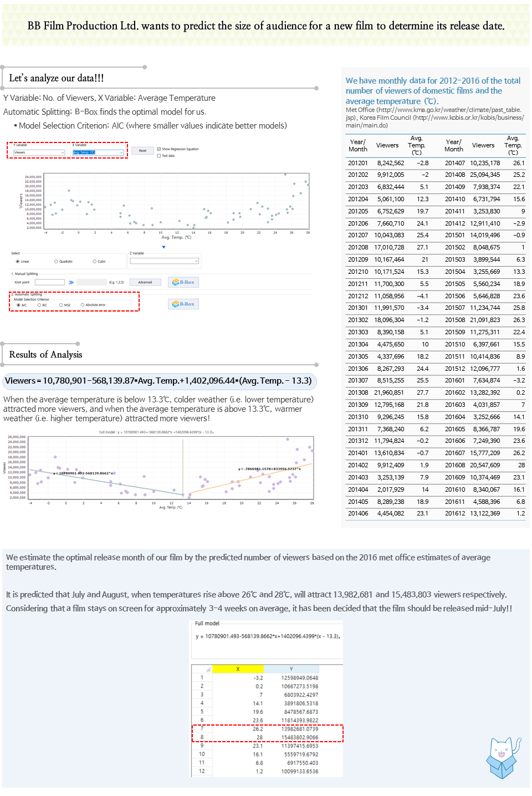Viewport: 532px width, 796px height.
Task: Select the Y column header in spreadsheet
Action: click(x=291, y=669)
